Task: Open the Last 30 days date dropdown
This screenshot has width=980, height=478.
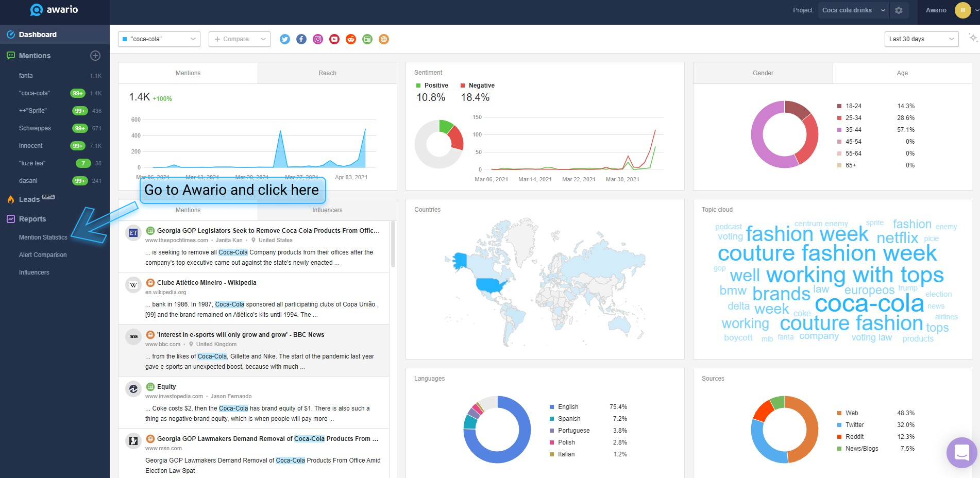Action: 921,39
